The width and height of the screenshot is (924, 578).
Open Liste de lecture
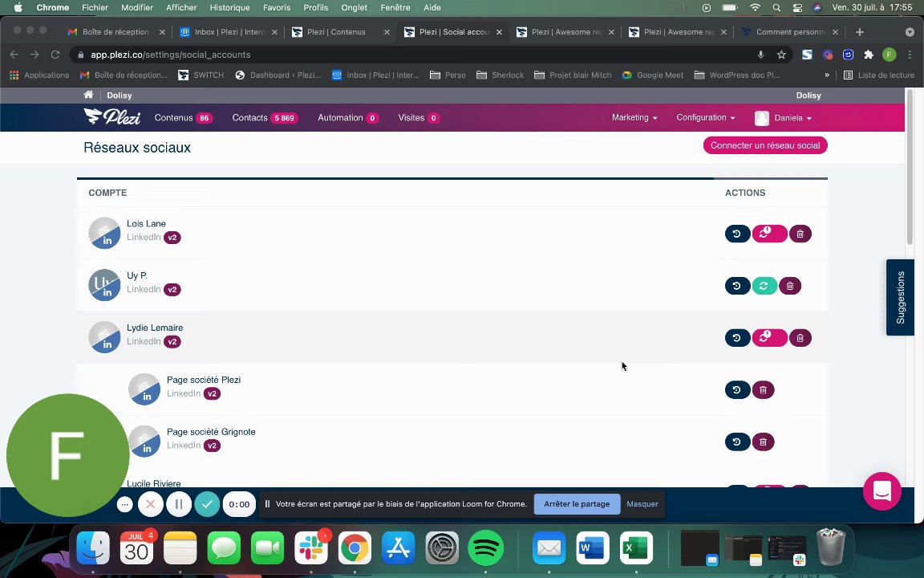coord(878,75)
